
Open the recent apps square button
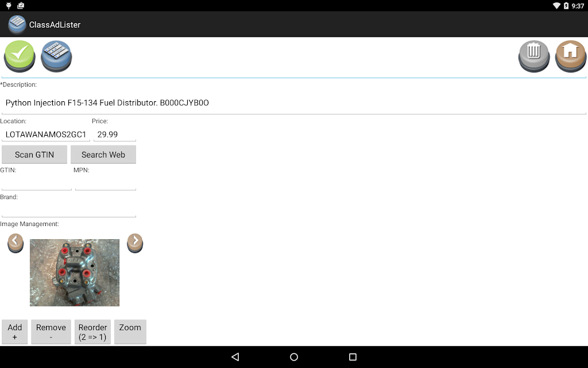tap(353, 356)
